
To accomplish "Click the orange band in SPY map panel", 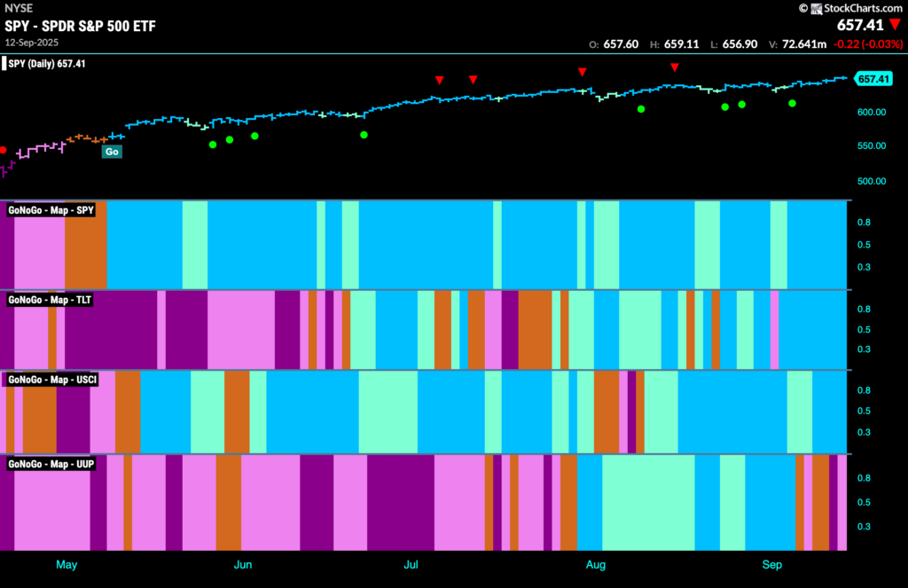I will pyautogui.click(x=86, y=245).
